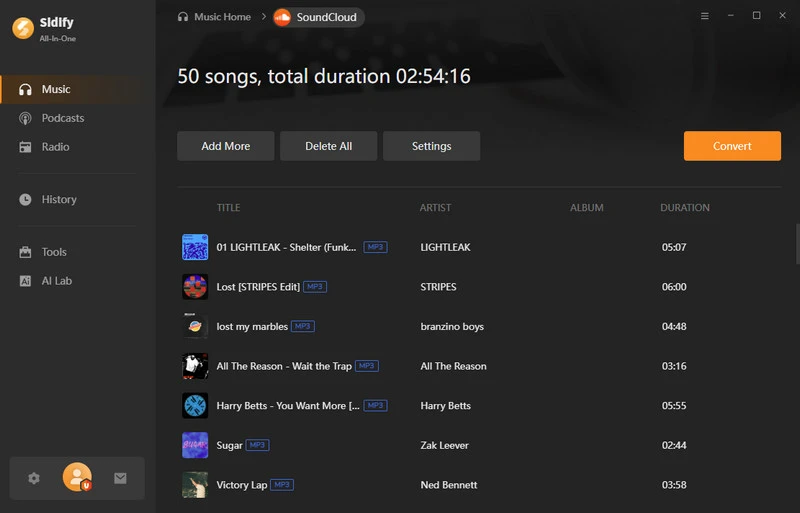Open the conversion Settings button
This screenshot has height=513, width=800.
pyautogui.click(x=432, y=146)
